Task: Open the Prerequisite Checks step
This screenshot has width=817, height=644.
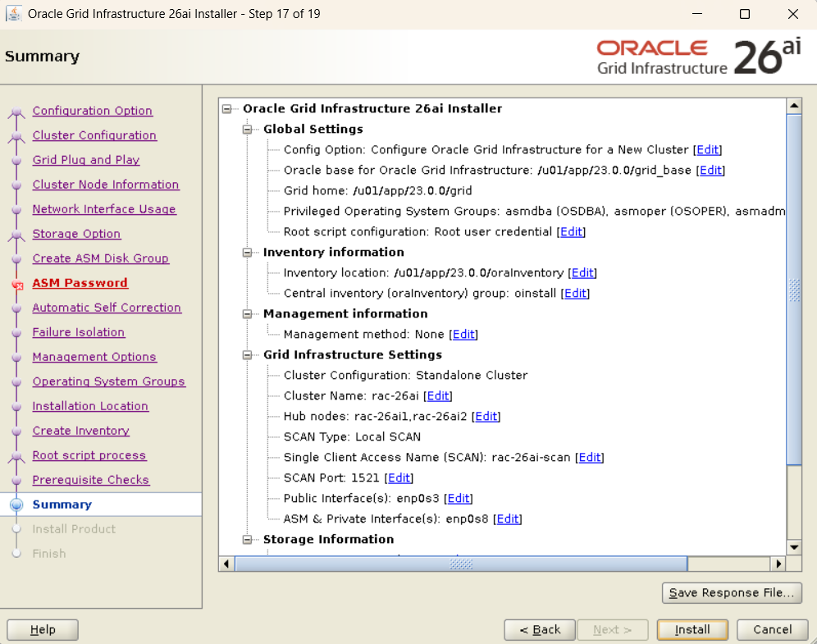Action: (90, 480)
